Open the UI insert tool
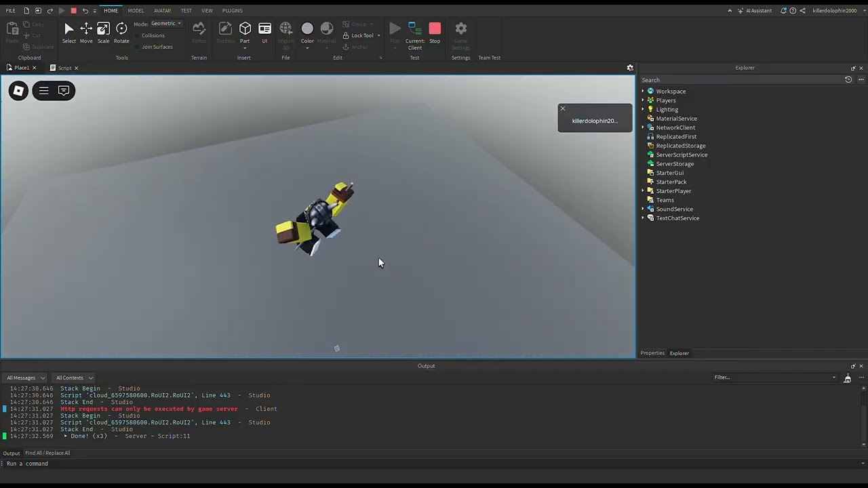Viewport: 868px width, 488px height. (x=264, y=32)
